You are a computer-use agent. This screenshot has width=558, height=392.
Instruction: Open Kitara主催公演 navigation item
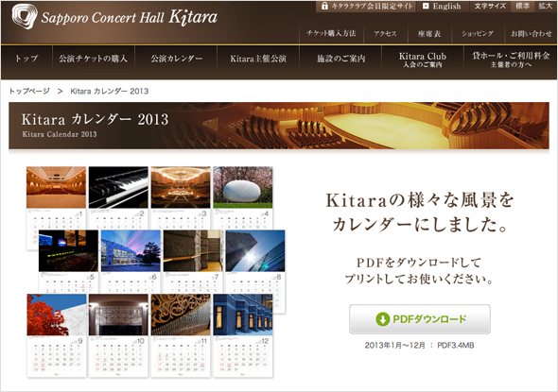(x=258, y=59)
